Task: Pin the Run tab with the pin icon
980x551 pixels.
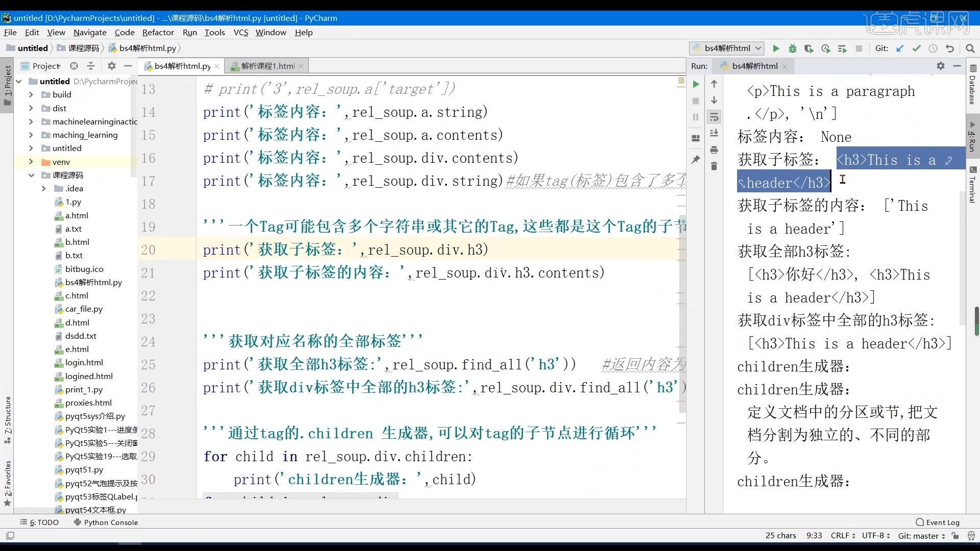Action: click(696, 160)
